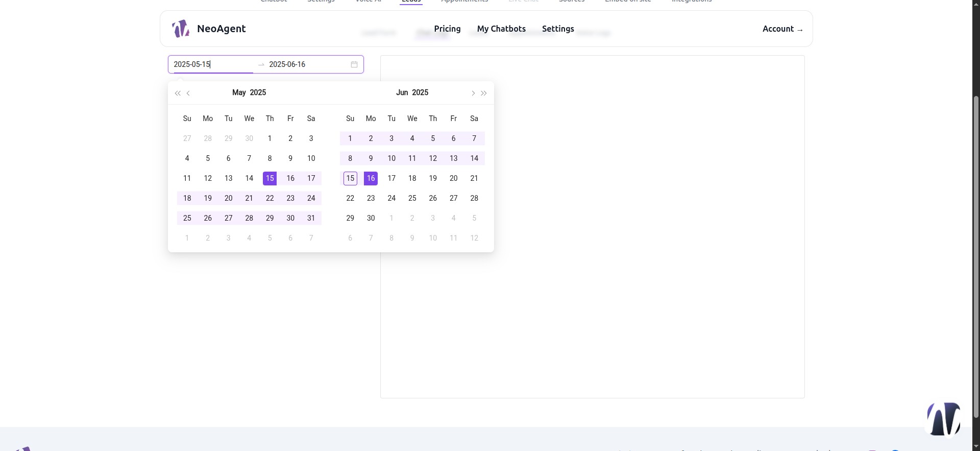Image resolution: width=980 pixels, height=451 pixels.
Task: Open the 2025 year selector beside Jun
Action: click(420, 92)
